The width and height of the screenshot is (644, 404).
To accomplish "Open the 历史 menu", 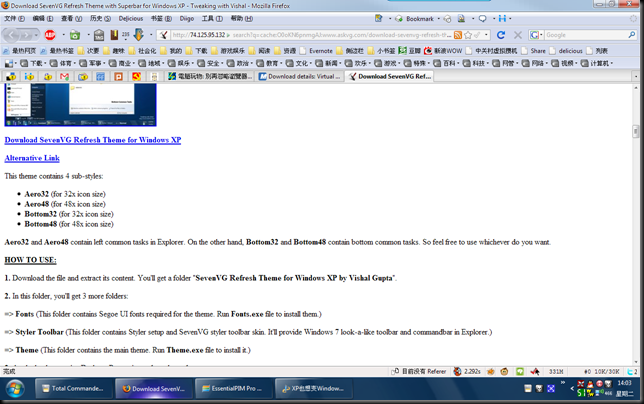I will pyautogui.click(x=100, y=18).
